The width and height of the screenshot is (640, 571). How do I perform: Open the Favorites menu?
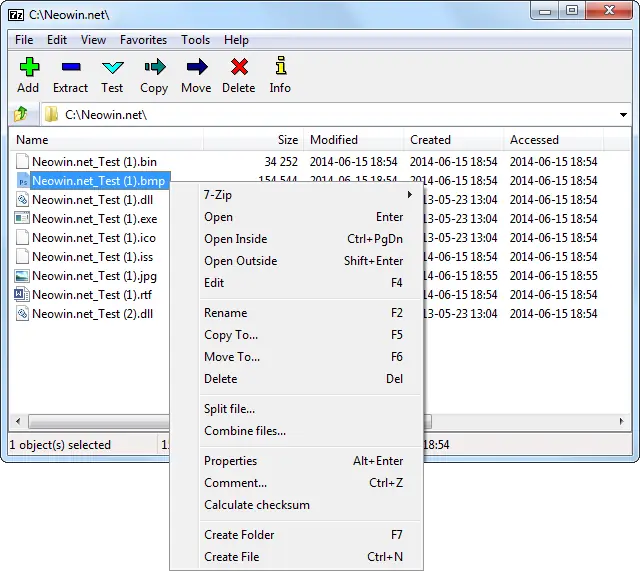(x=143, y=40)
